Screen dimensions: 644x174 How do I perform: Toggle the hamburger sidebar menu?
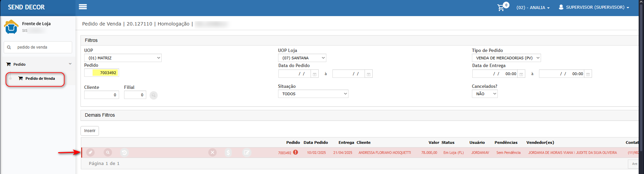click(x=83, y=7)
